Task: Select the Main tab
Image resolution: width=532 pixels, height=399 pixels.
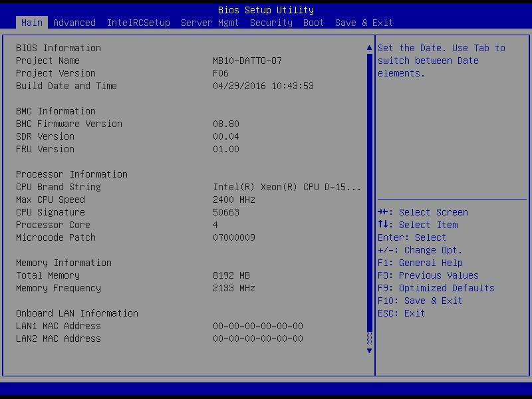Action: [x=32, y=23]
